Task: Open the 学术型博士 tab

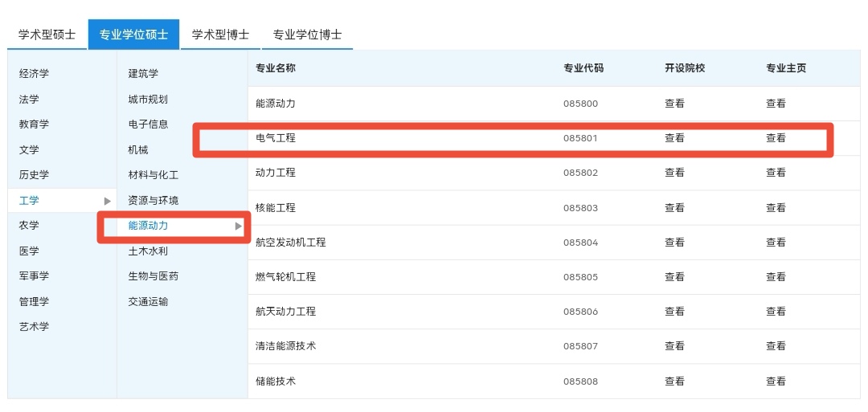Action: point(220,35)
